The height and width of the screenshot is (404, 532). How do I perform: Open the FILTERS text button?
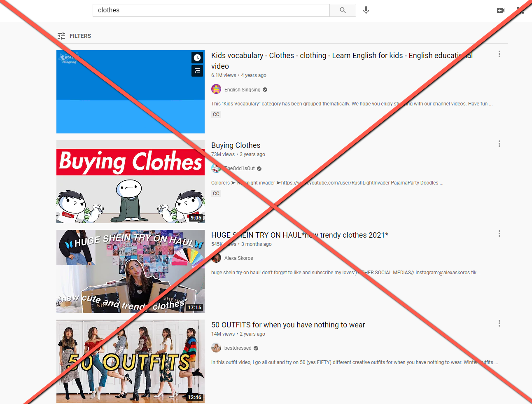click(x=80, y=36)
